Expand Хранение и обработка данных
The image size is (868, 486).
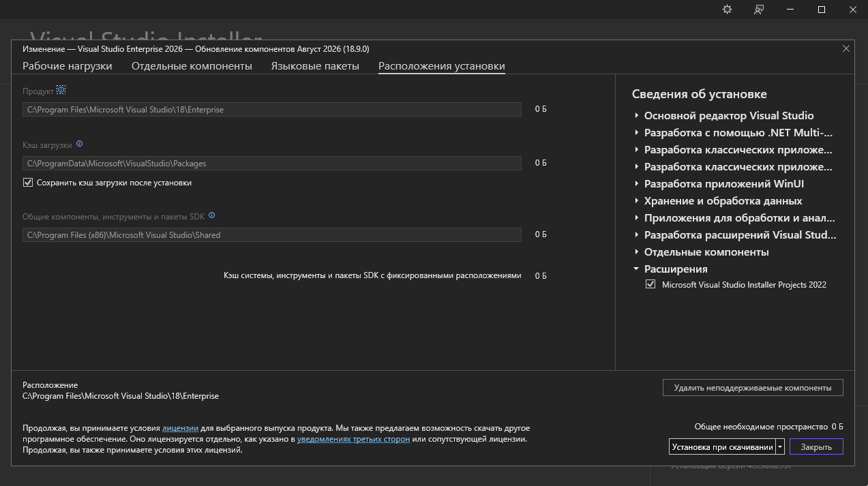(636, 200)
